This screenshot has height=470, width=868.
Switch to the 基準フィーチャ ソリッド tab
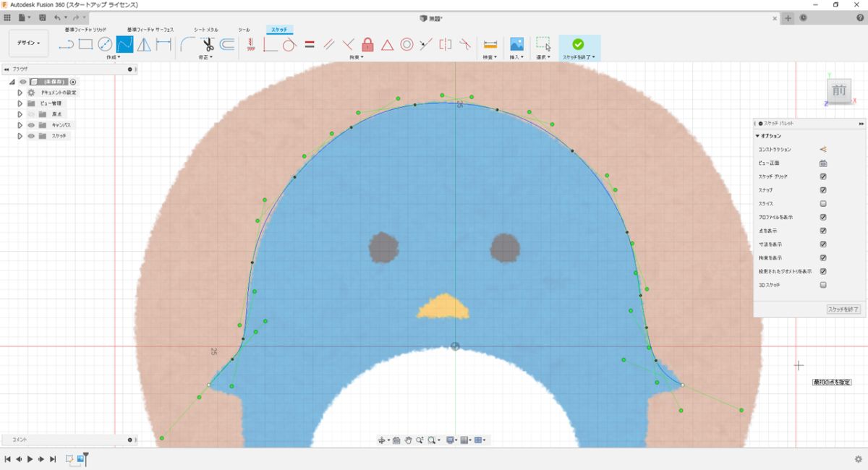tap(85, 30)
